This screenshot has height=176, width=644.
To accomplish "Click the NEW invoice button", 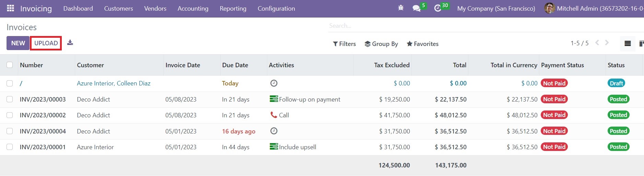I will [18, 43].
